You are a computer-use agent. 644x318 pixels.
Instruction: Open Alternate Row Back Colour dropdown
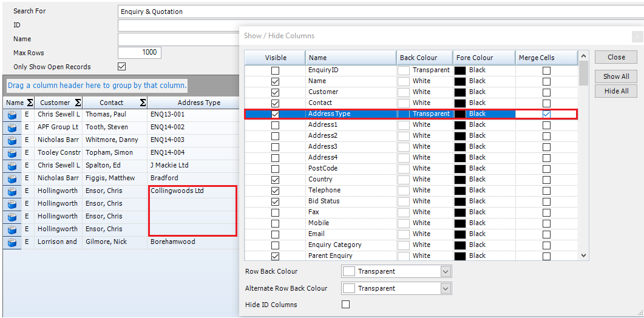click(x=446, y=289)
